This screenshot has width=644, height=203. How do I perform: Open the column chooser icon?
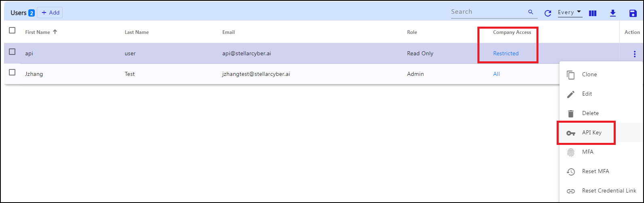pos(593,13)
